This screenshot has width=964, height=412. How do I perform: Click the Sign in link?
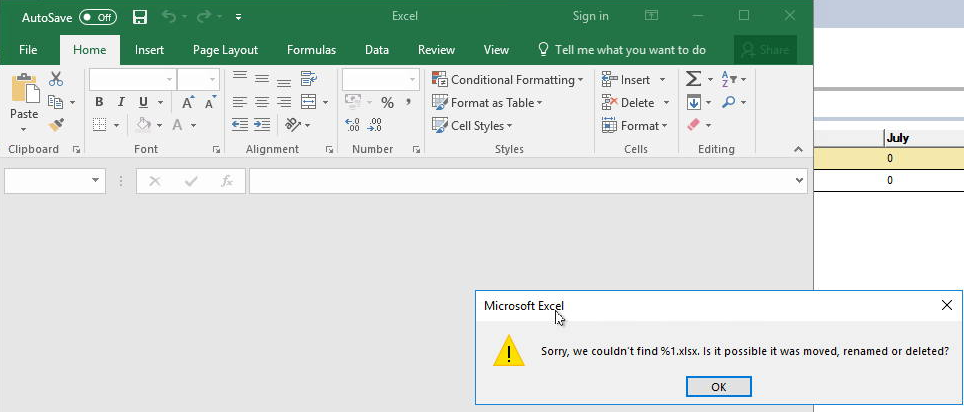click(590, 16)
